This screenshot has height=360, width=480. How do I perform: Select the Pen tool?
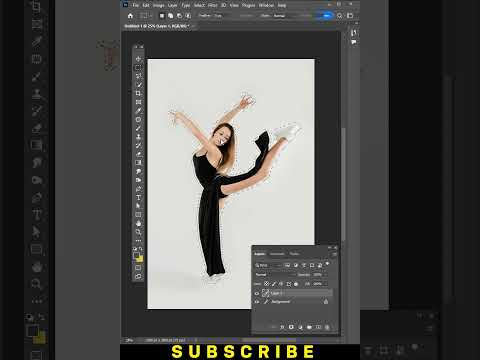click(138, 189)
